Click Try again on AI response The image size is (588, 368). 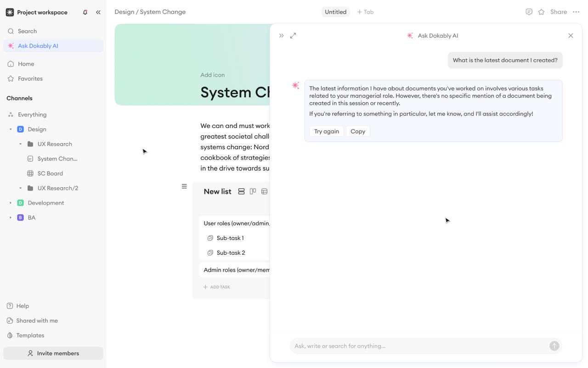327,131
